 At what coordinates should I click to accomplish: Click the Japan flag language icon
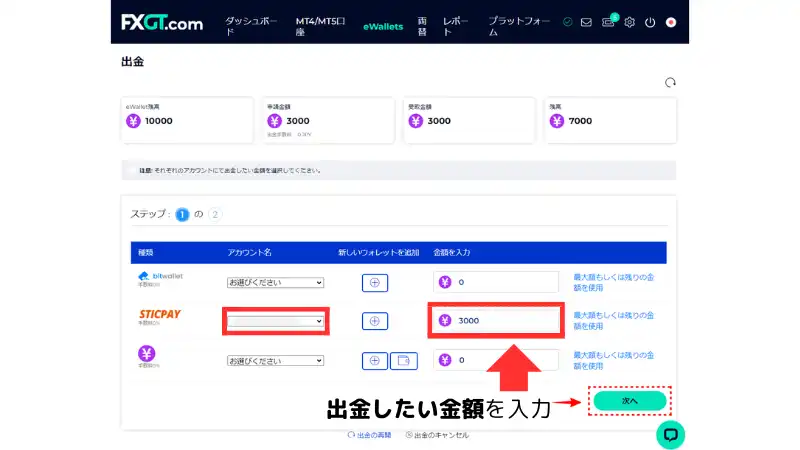pyautogui.click(x=671, y=22)
